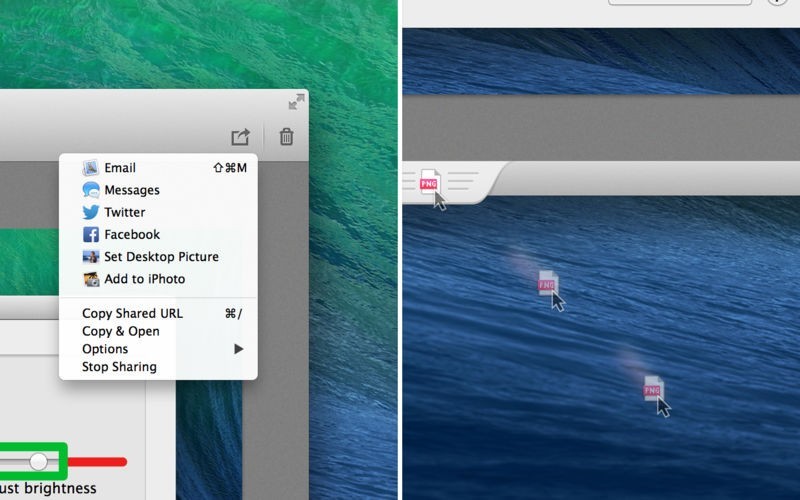Select Set Desktop Picture menu item

[161, 257]
